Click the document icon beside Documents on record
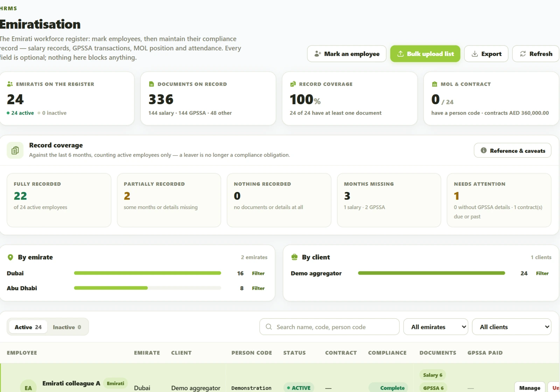Image resolution: width=560 pixels, height=392 pixels. [152, 84]
